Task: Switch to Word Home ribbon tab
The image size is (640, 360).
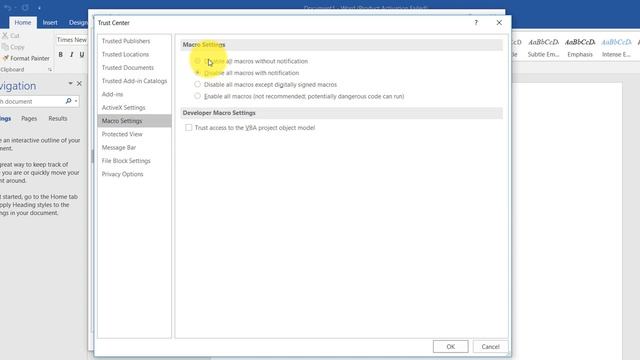Action: click(x=23, y=22)
